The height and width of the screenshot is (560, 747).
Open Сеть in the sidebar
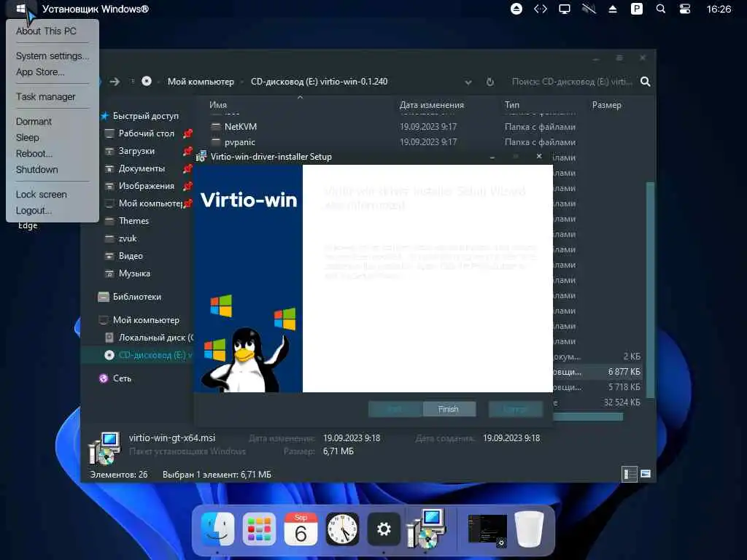pos(122,378)
